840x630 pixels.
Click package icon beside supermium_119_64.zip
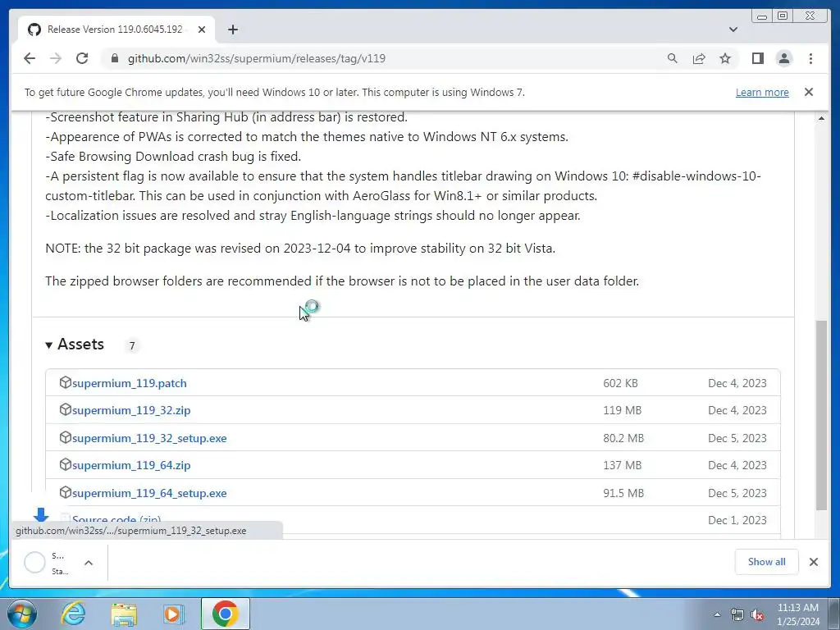[x=66, y=465]
